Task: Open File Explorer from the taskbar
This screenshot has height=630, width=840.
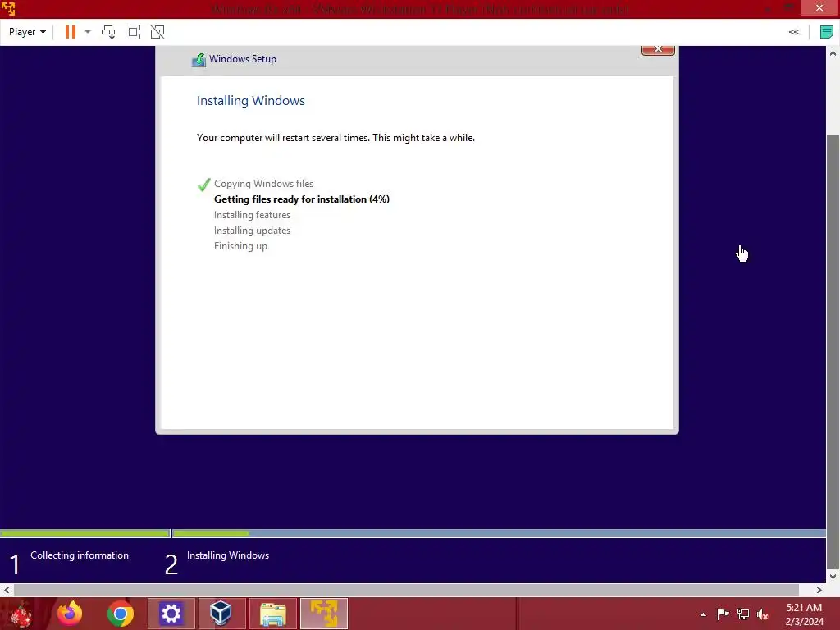Action: coord(272,614)
